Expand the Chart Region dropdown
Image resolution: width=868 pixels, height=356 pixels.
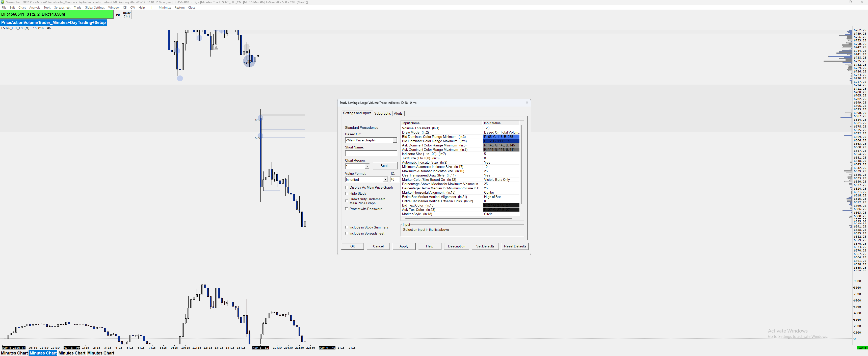[x=366, y=167]
